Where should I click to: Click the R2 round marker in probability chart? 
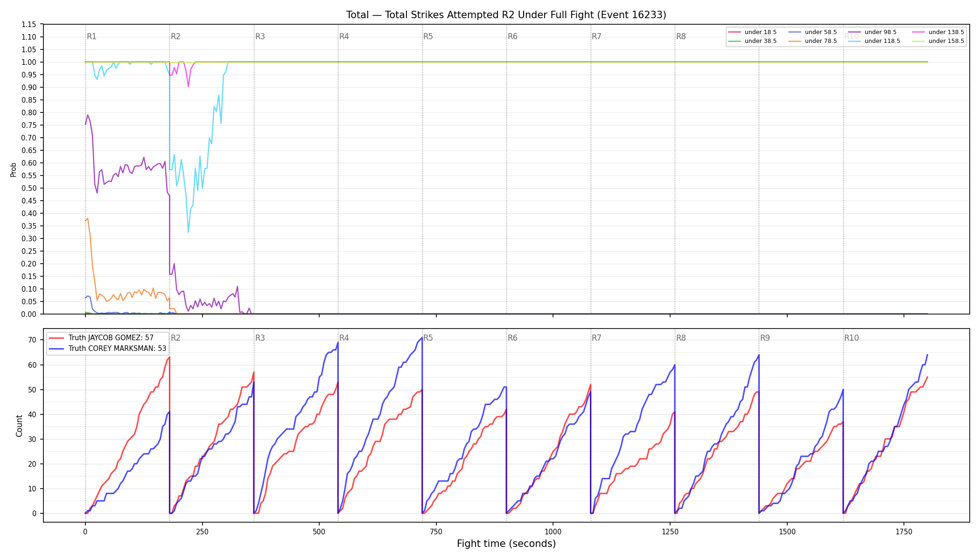[175, 36]
